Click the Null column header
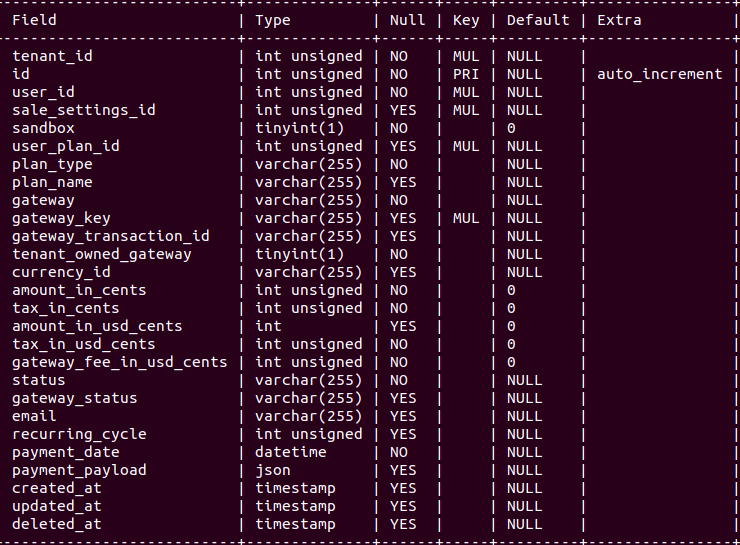The width and height of the screenshot is (740, 545). point(407,20)
